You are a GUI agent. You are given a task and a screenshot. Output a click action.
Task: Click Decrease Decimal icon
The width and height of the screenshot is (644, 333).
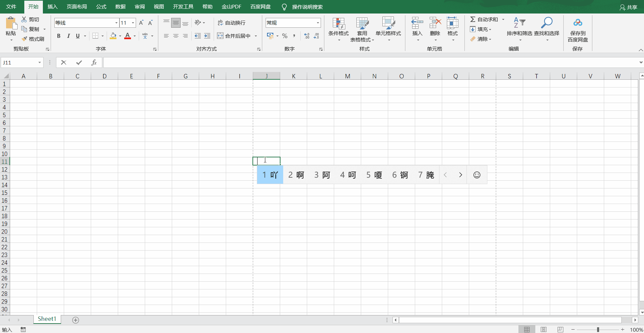point(316,36)
